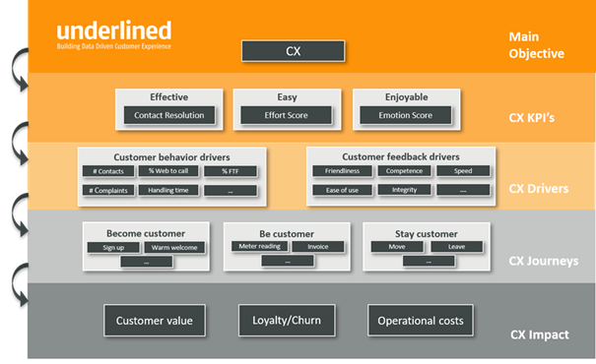This screenshot has height=364, width=596.
Task: Choose the % Web to call driver
Action: coord(168,171)
